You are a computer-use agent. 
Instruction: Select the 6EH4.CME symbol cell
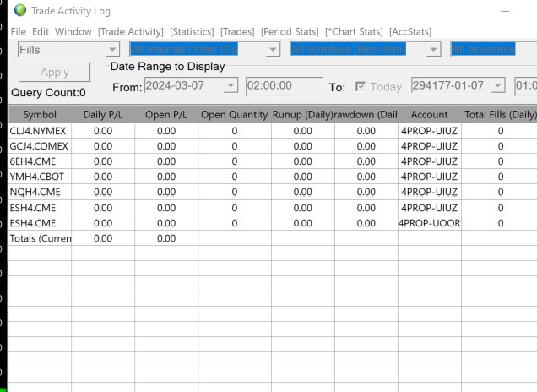click(40, 161)
